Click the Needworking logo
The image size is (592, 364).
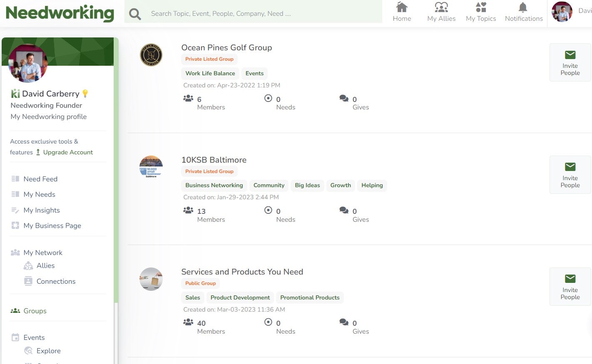pos(60,13)
